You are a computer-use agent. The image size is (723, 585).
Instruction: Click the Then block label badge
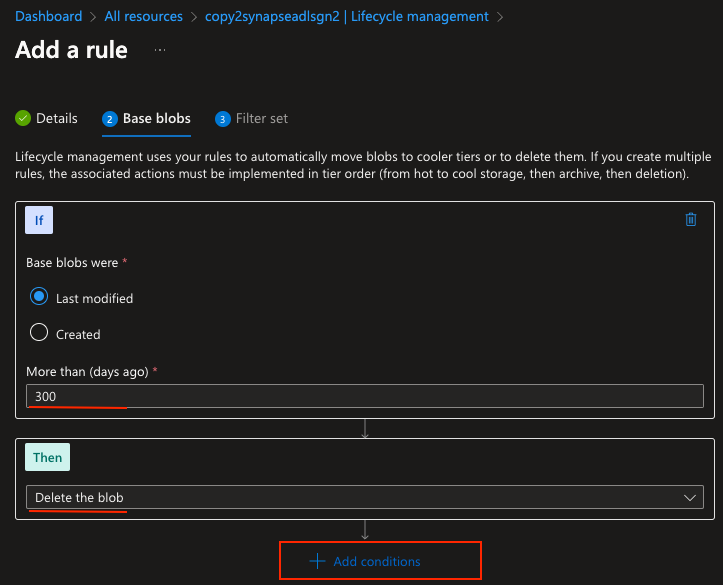47,457
